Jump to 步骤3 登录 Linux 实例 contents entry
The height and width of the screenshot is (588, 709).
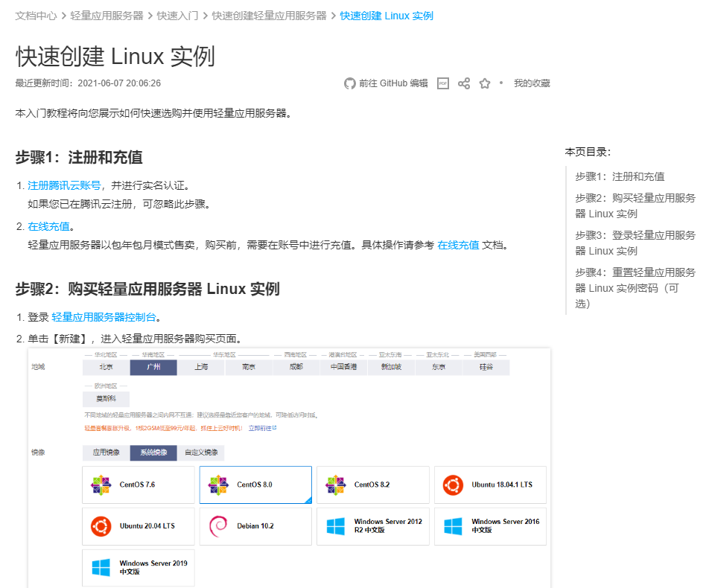tap(635, 243)
